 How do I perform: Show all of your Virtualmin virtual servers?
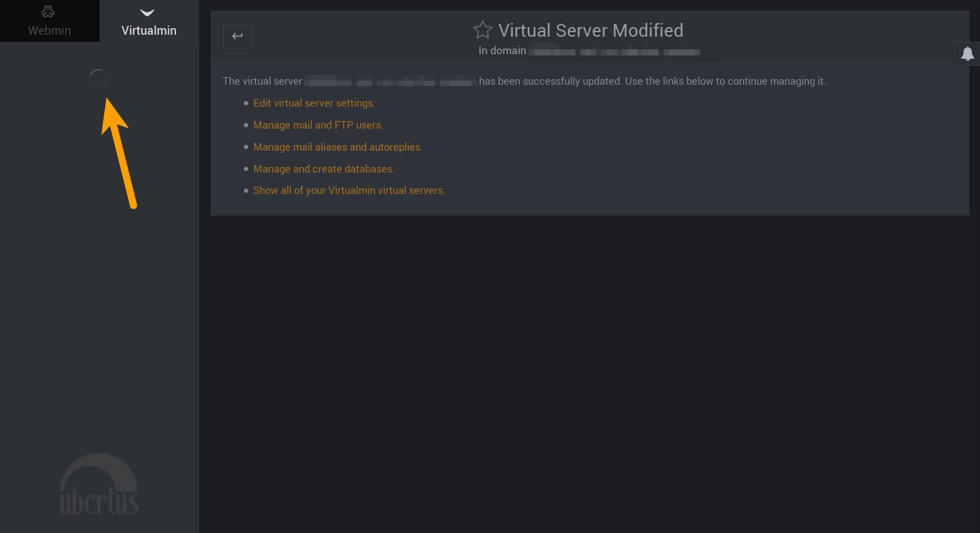point(349,190)
